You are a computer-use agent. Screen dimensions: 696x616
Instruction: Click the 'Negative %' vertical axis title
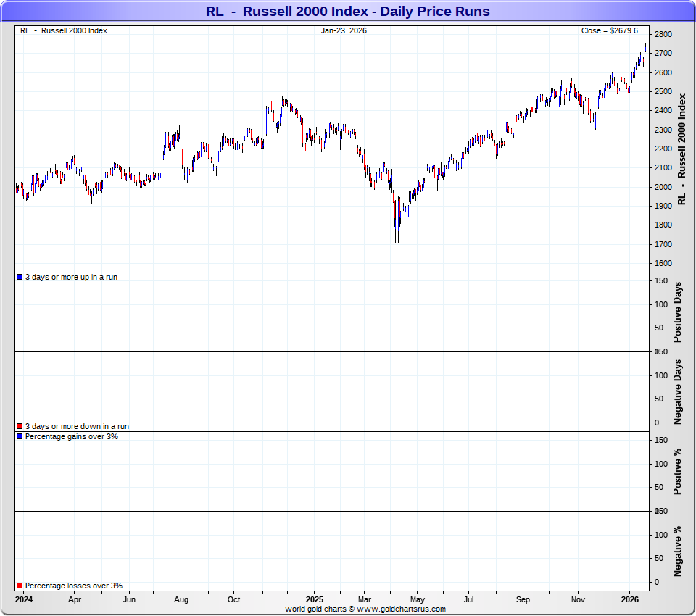[x=677, y=552]
